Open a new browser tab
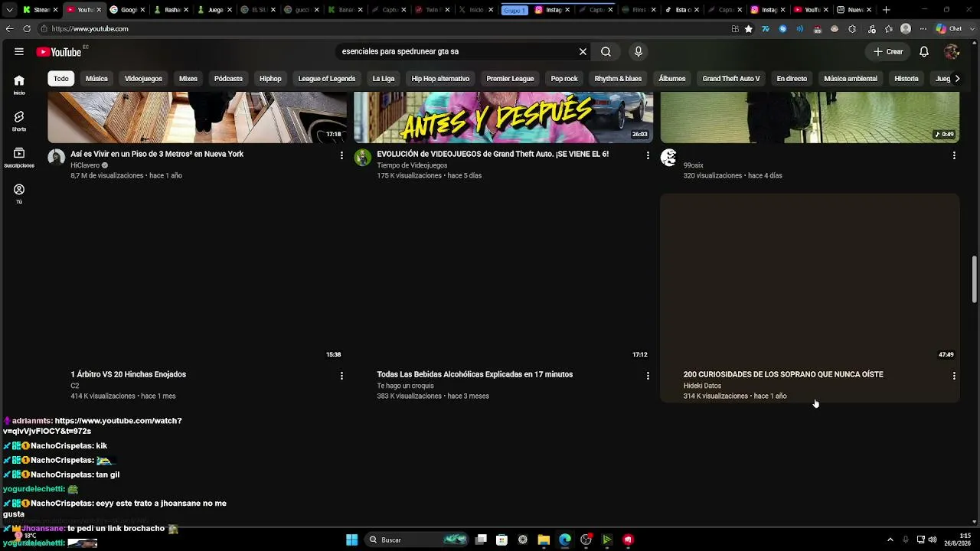 (887, 10)
